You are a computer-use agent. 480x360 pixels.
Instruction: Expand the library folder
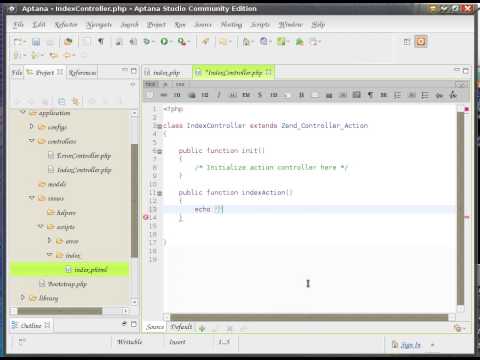[22, 298]
